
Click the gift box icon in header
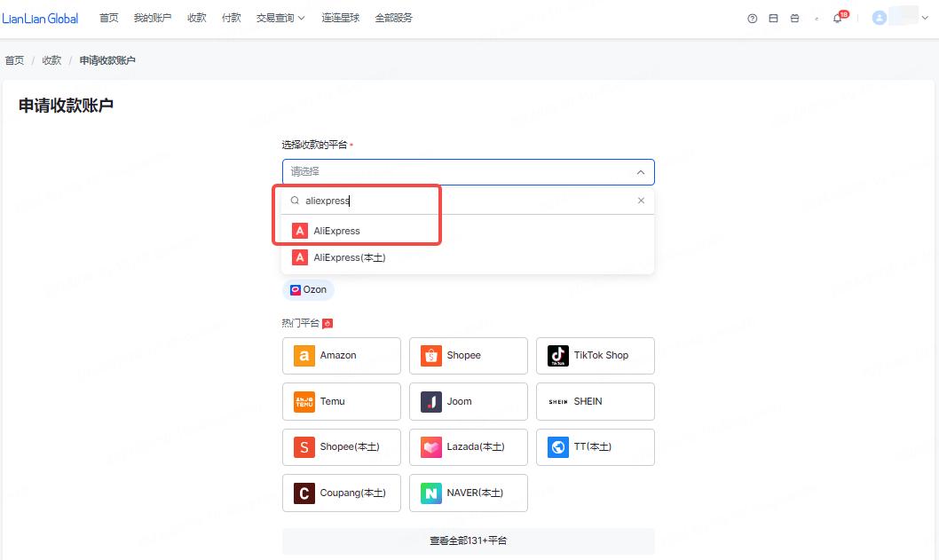pos(794,19)
